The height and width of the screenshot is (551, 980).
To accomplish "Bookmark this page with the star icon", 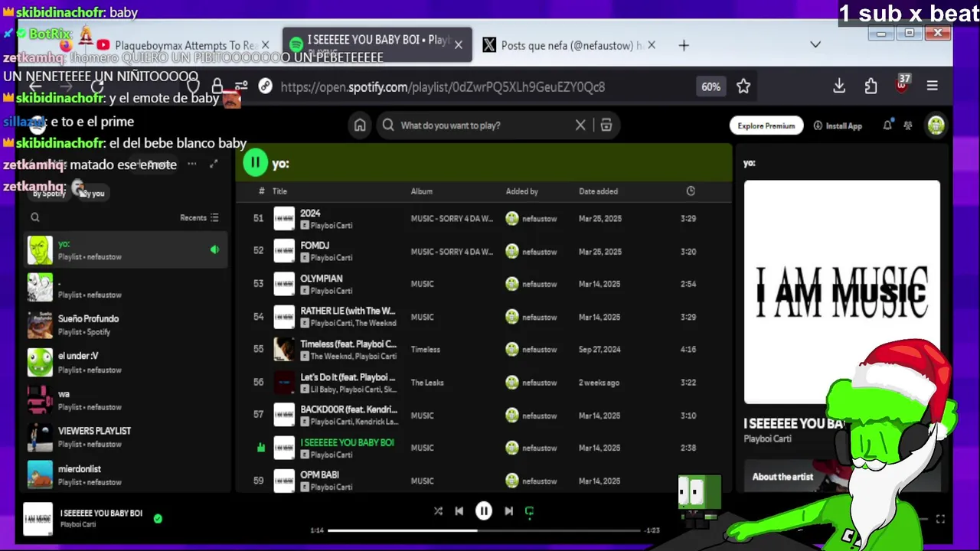I will pyautogui.click(x=743, y=86).
